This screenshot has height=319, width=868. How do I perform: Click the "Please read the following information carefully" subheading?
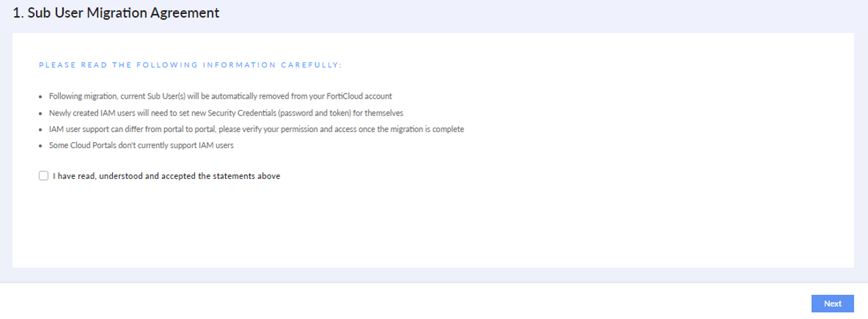(x=190, y=65)
